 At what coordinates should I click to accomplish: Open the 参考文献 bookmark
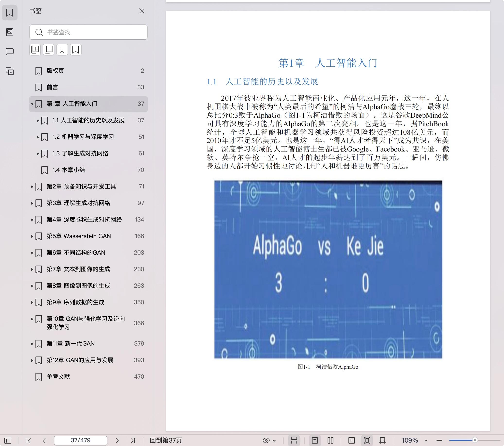(88, 377)
